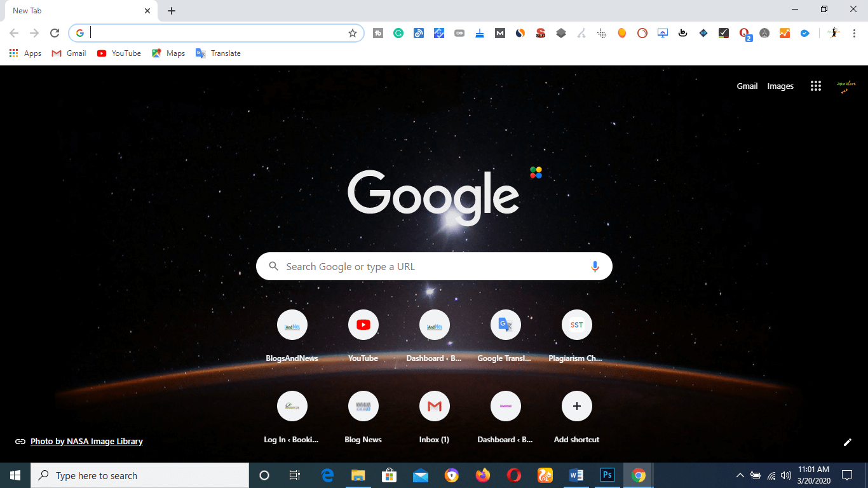Open the black checkmark box extension
The image size is (868, 488).
(724, 33)
